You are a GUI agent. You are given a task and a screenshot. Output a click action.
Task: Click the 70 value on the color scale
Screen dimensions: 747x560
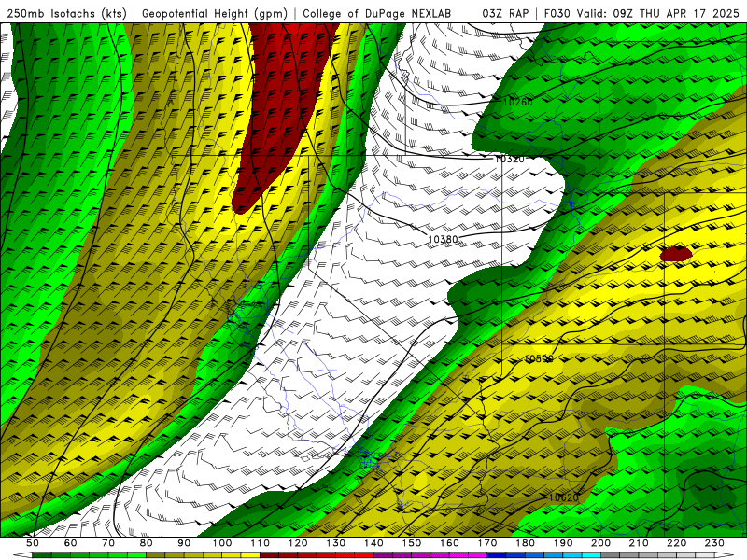pyautogui.click(x=108, y=543)
